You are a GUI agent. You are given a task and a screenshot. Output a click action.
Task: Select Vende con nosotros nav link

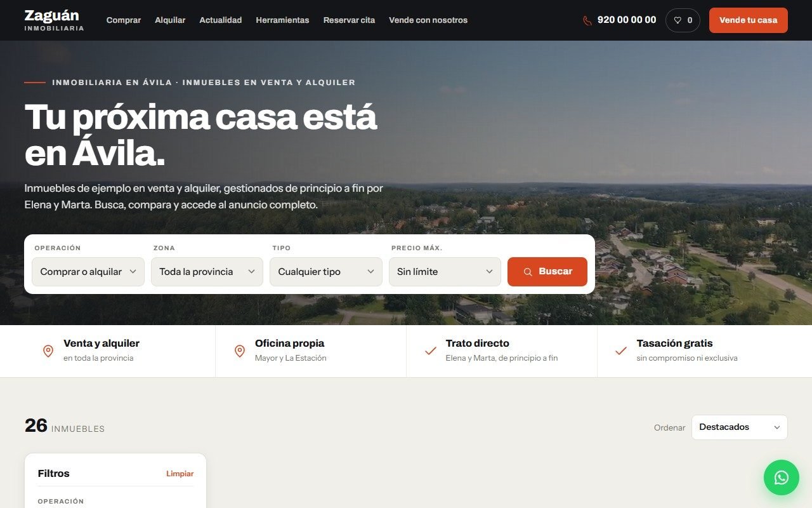coord(428,20)
